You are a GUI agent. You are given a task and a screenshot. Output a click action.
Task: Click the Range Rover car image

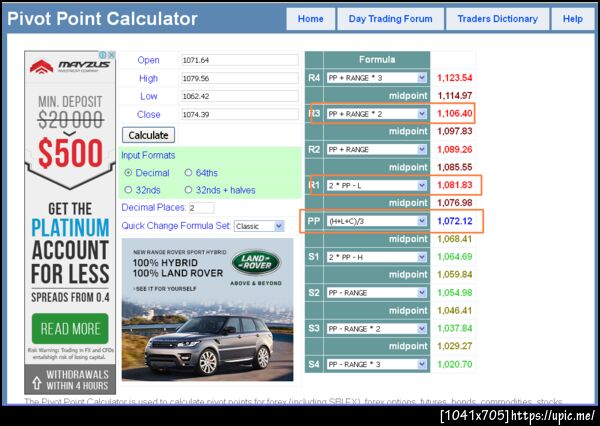(x=208, y=344)
